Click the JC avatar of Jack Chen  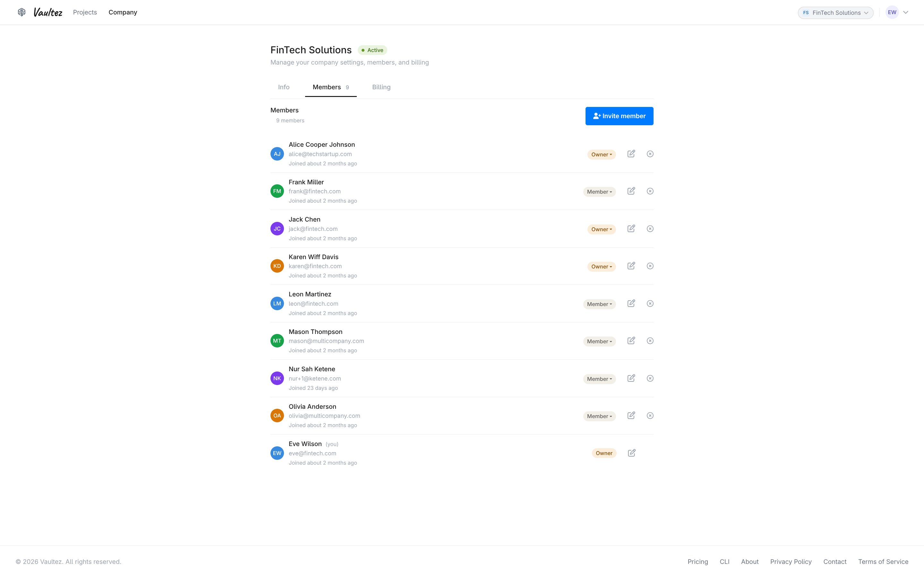(277, 229)
